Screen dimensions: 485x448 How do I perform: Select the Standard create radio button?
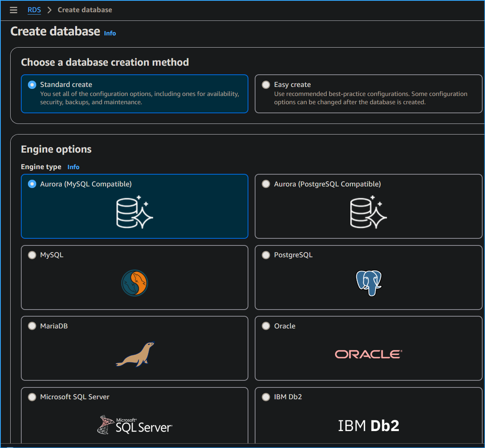32,85
